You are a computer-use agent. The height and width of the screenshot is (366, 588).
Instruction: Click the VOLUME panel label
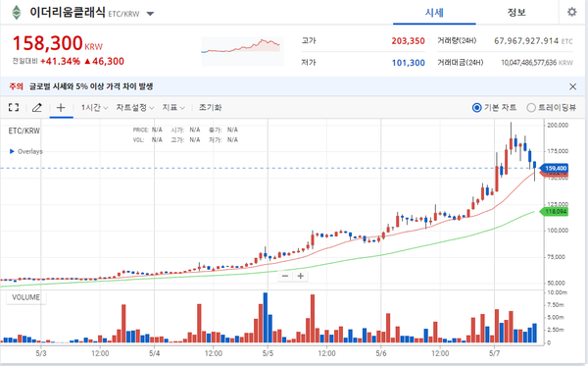click(x=25, y=297)
